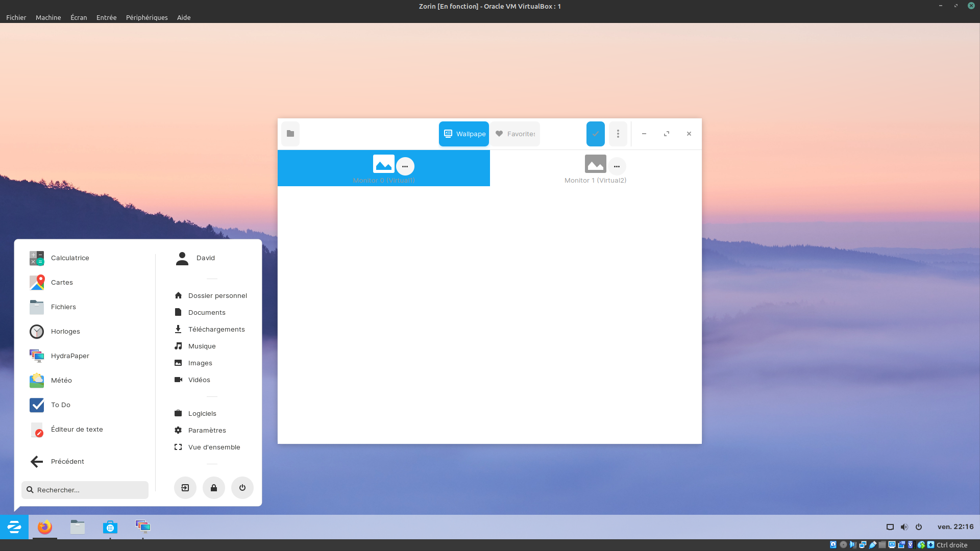Screen dimensions: 980x551
Task: Open the Paramètres settings link
Action: click(x=207, y=430)
